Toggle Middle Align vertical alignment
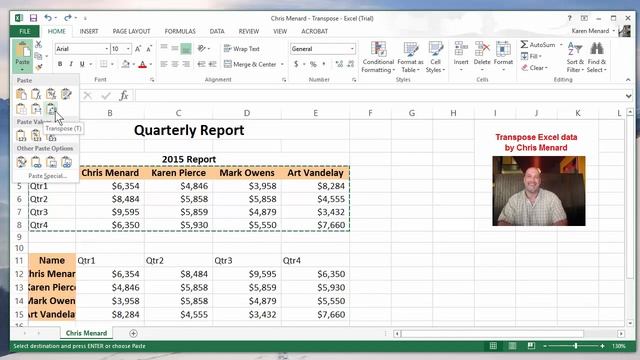Screen dimensions: 640x360 (175, 49)
